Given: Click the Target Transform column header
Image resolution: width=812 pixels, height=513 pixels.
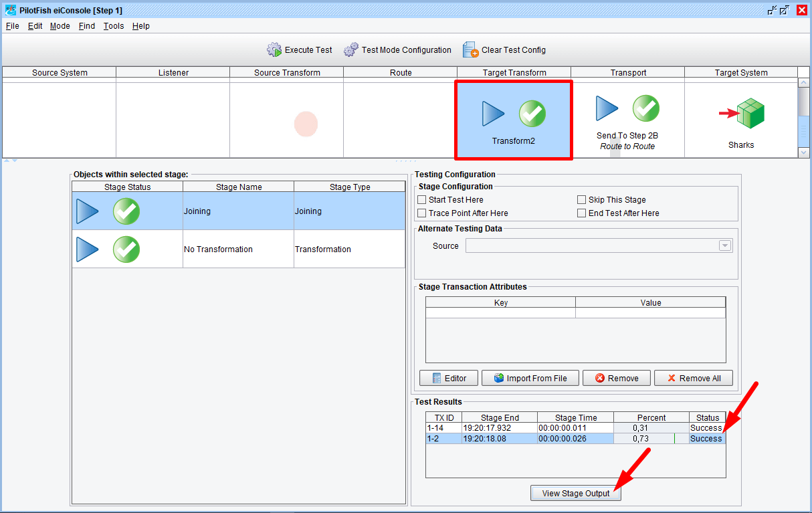Looking at the screenshot, I should pyautogui.click(x=514, y=73).
